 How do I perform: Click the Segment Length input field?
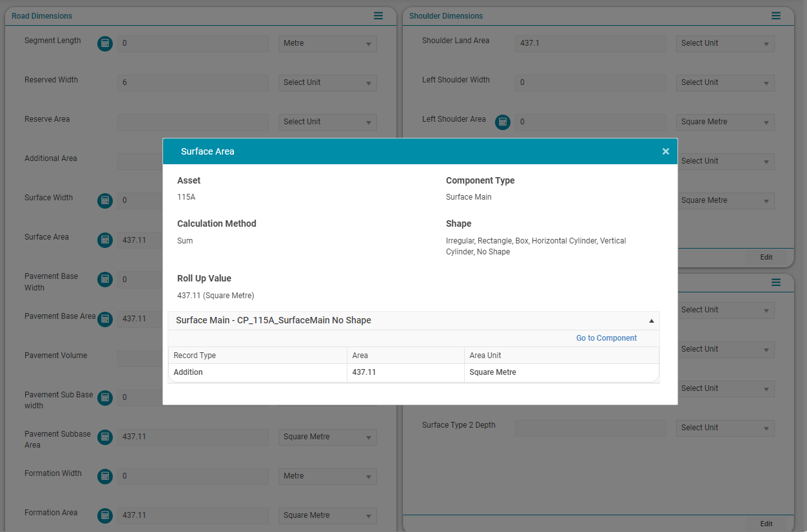tap(193, 44)
